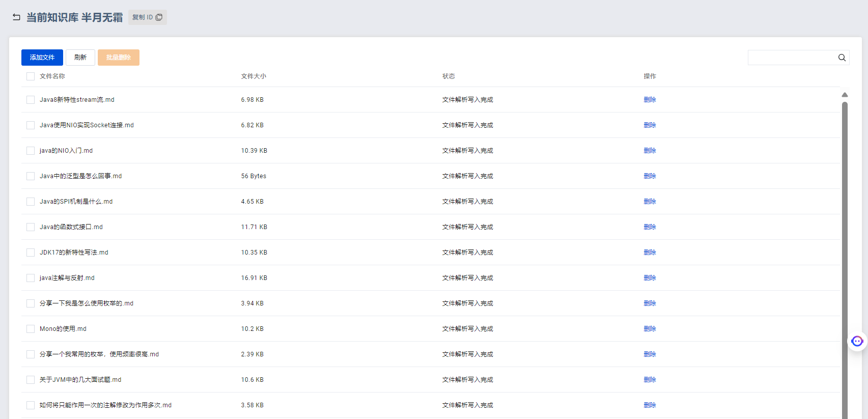
Task: Click 删除 for 分享一下我是怎么使用枚举的.md
Action: tap(650, 303)
